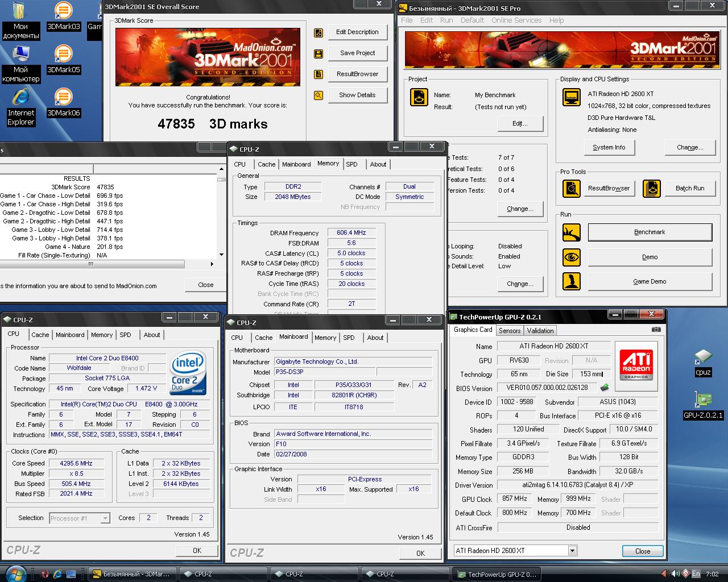
Task: Click the Display and CPU Settings monitor icon
Action: 571,97
